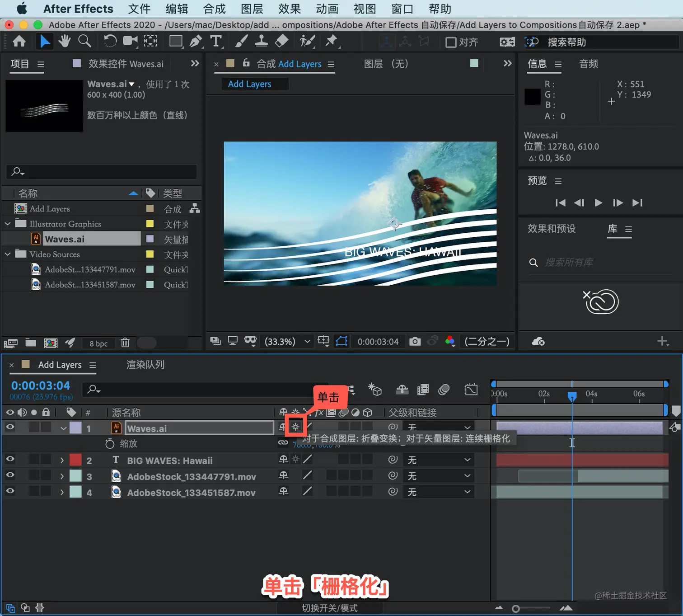Enable the 对齐 snapping checkbox
This screenshot has width=683, height=616.
tap(451, 42)
